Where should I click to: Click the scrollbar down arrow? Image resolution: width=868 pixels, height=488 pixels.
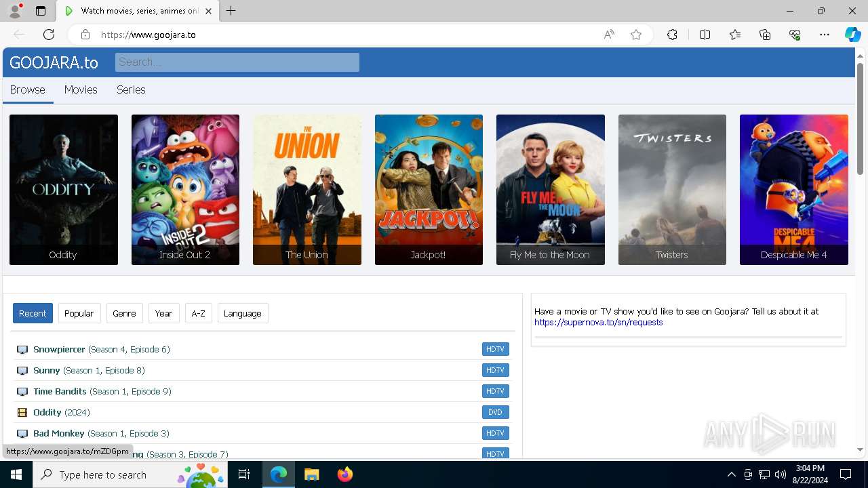pyautogui.click(x=861, y=449)
